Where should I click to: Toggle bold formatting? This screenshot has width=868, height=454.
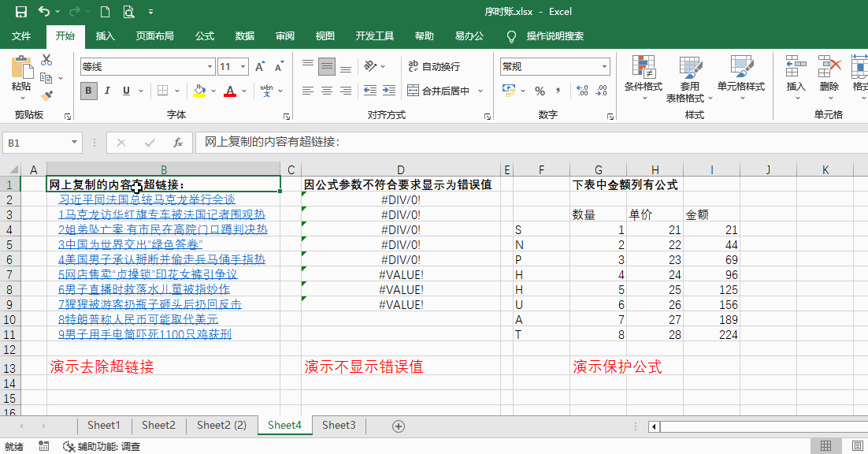(x=88, y=90)
